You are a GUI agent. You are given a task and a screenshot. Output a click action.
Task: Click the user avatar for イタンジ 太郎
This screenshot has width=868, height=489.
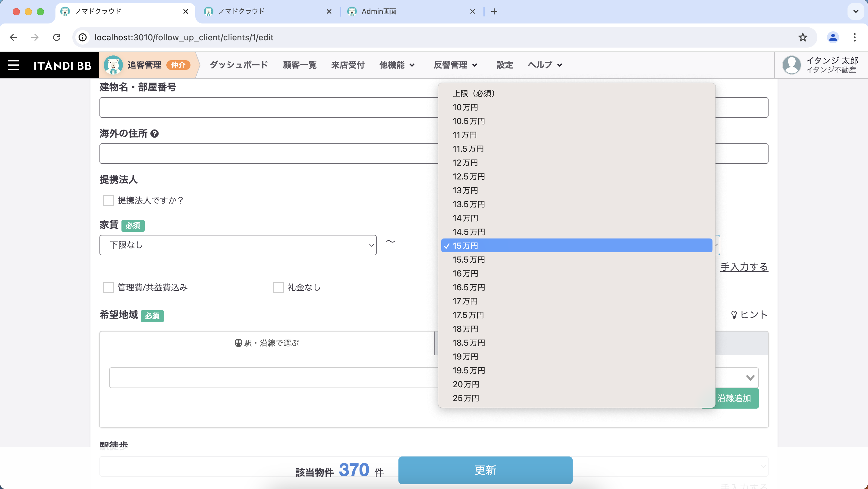pyautogui.click(x=791, y=65)
